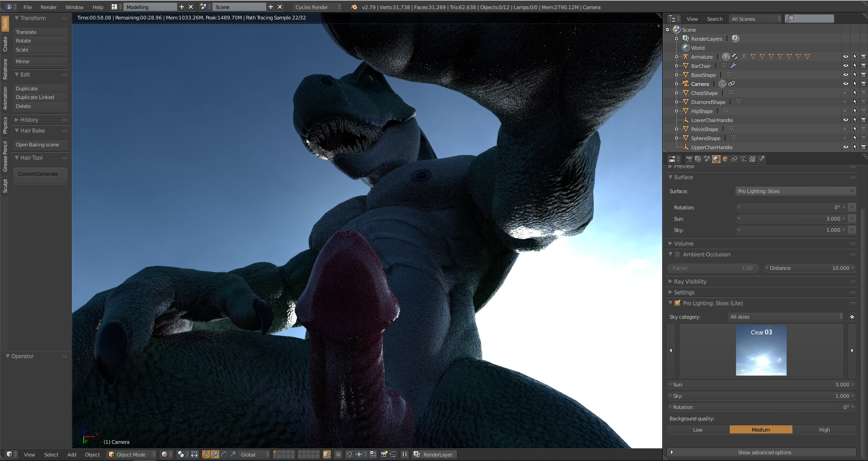Select the rotate manipulator arc icon
868x461 pixels.
[224, 454]
